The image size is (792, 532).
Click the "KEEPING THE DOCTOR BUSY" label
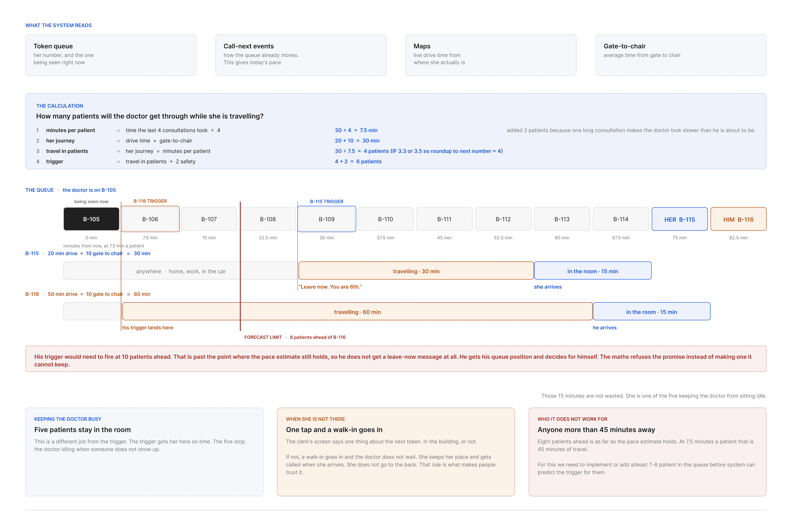coord(67,419)
